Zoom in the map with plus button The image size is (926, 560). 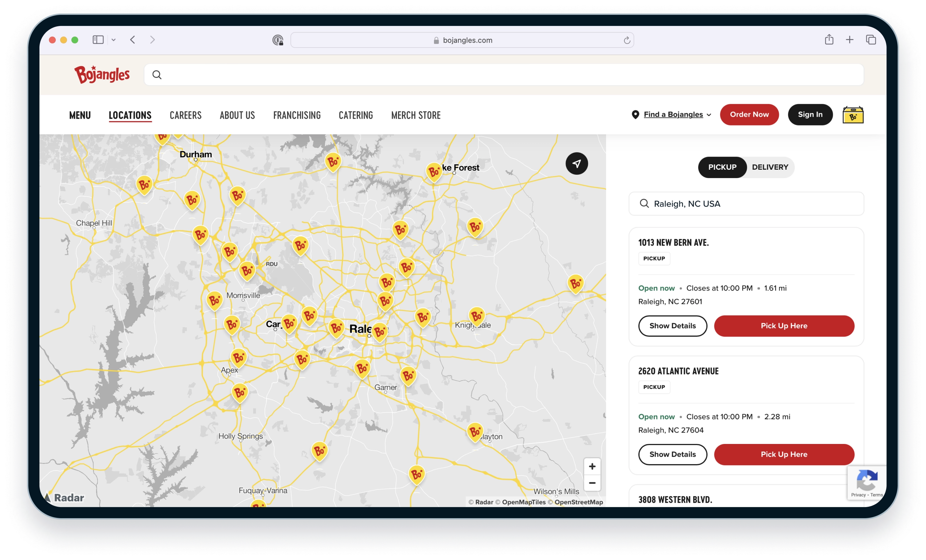coord(592,467)
